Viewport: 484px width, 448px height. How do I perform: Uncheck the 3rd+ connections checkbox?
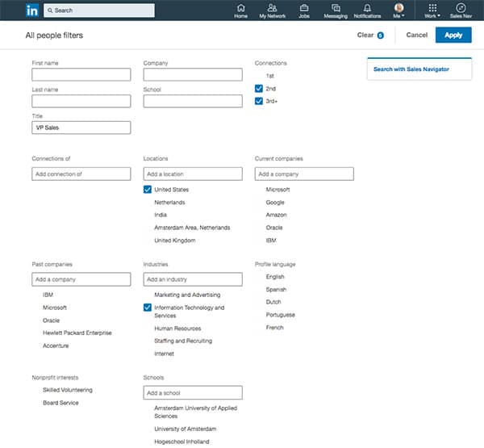coord(259,101)
